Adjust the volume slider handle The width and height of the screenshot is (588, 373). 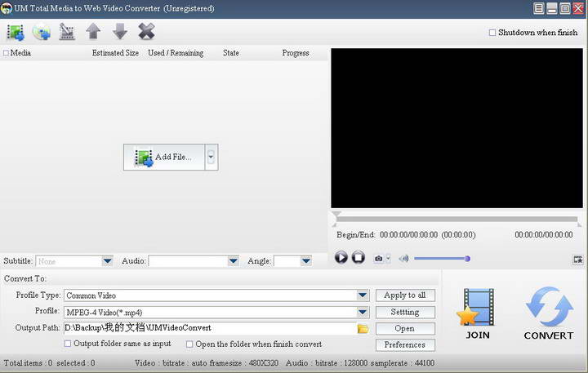pyautogui.click(x=467, y=258)
